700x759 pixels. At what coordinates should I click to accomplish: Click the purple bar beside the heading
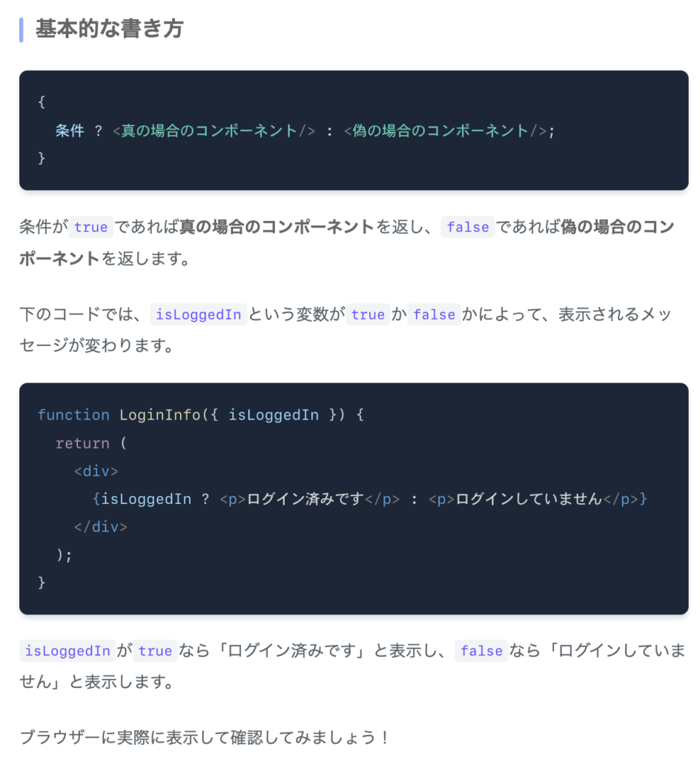(22, 30)
